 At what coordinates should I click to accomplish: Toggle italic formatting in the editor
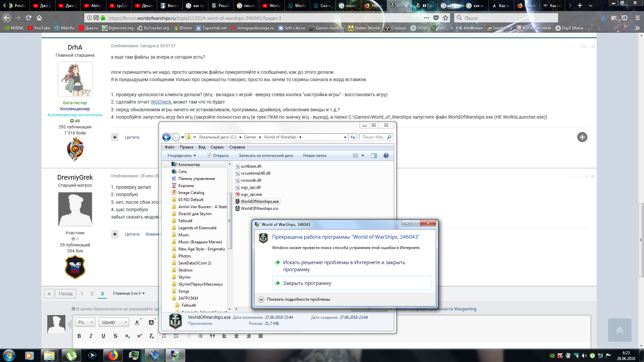click(x=91, y=336)
